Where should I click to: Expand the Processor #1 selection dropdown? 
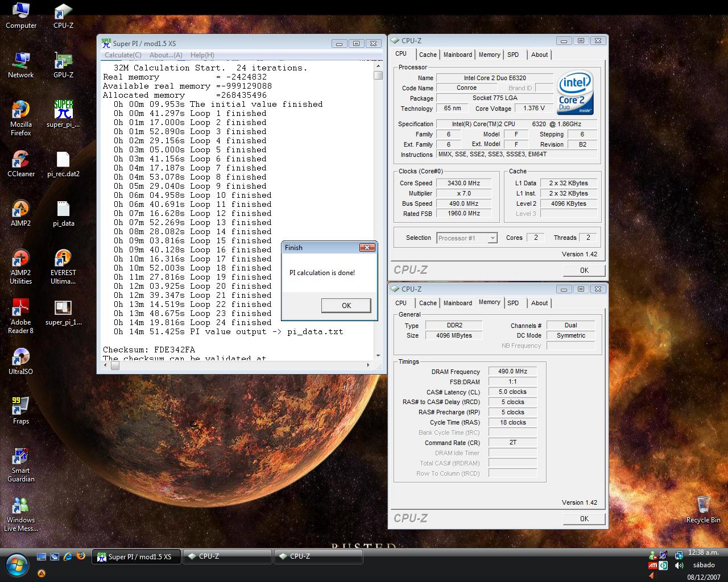tap(493, 238)
